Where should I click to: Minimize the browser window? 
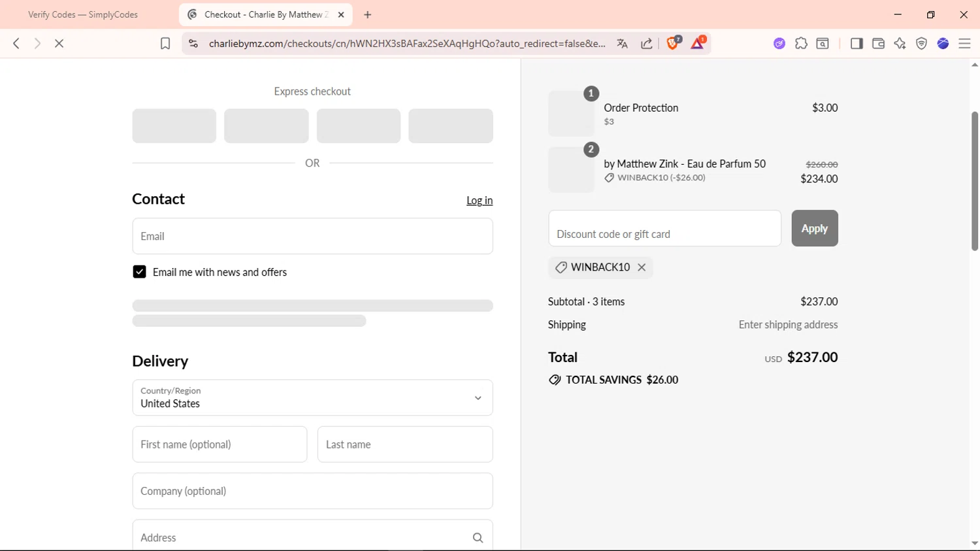click(898, 14)
